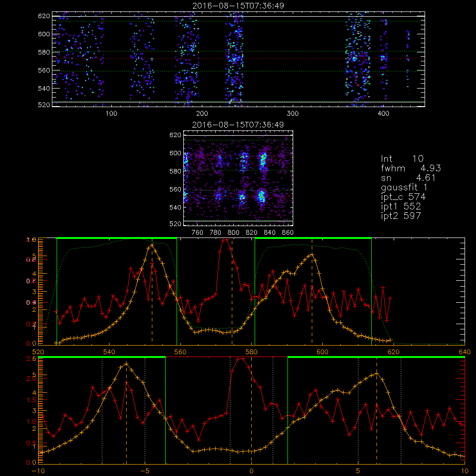
Task: Click x-axis label 780 on middle image
Action: coord(216,233)
